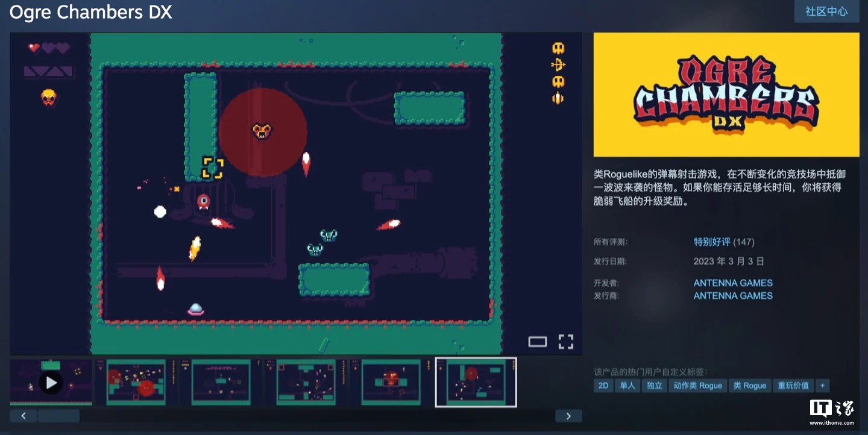868x435 pixels.
Task: Select the 重玩价值 tag
Action: [x=793, y=386]
